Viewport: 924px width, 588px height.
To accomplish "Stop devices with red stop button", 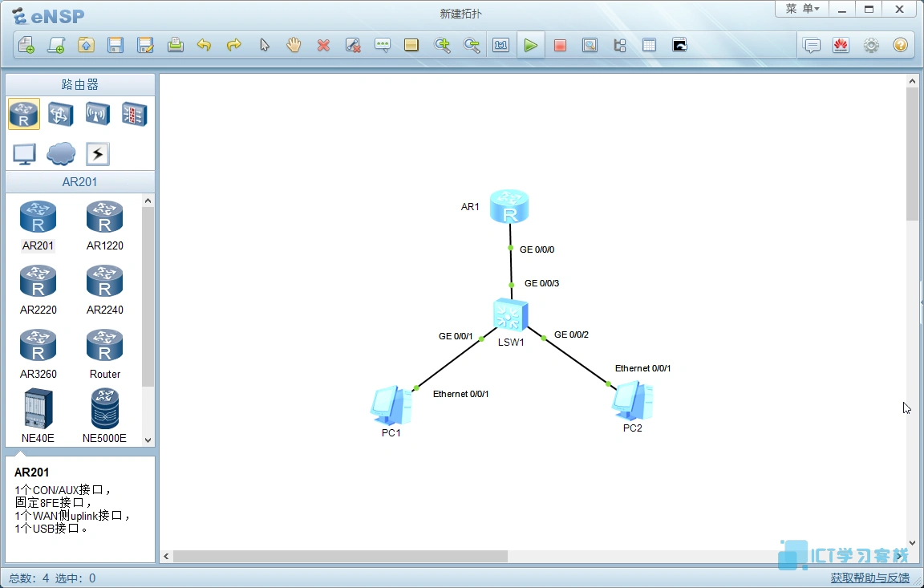I will (x=560, y=46).
